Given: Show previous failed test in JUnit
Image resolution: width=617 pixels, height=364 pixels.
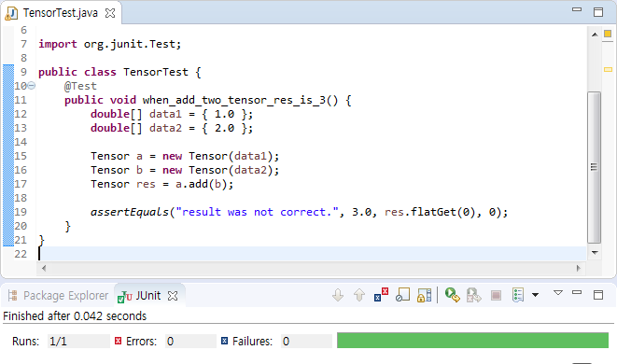Looking at the screenshot, I should (x=358, y=295).
